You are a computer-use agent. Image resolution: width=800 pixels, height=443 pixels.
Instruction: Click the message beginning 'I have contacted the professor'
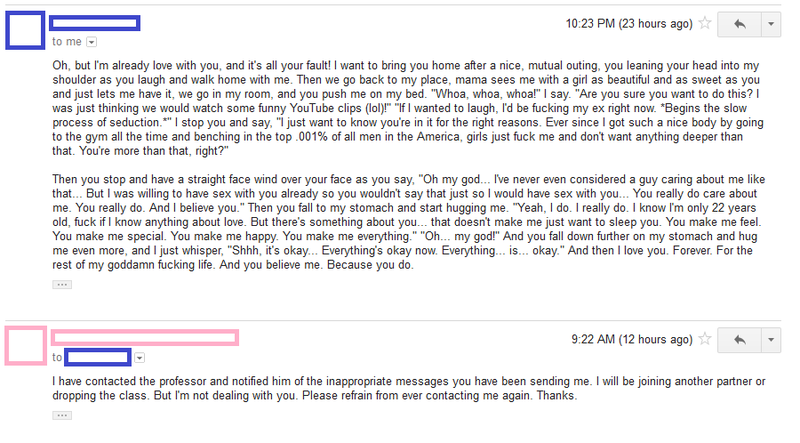(x=409, y=388)
